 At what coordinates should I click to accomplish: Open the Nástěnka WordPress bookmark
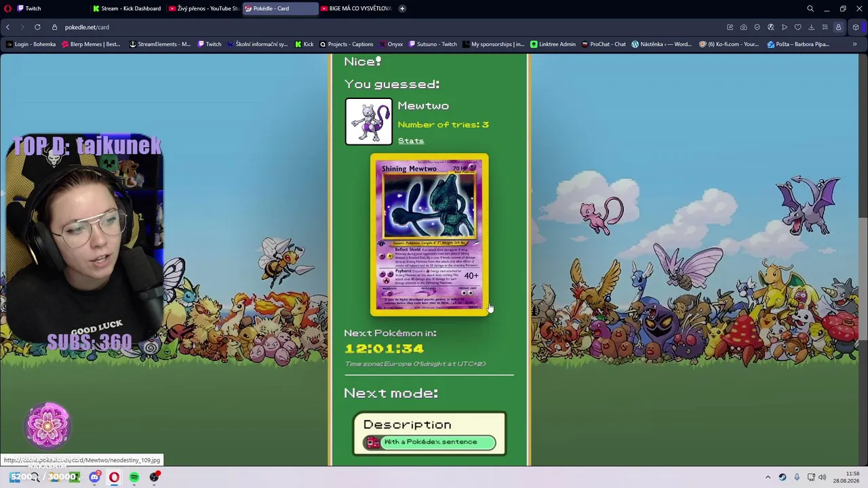pos(661,44)
